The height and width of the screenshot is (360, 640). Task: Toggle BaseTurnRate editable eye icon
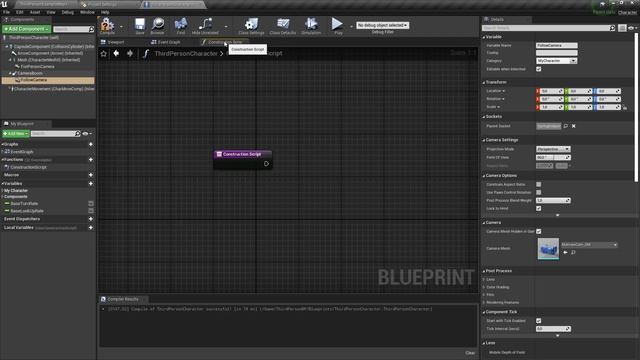(x=91, y=203)
